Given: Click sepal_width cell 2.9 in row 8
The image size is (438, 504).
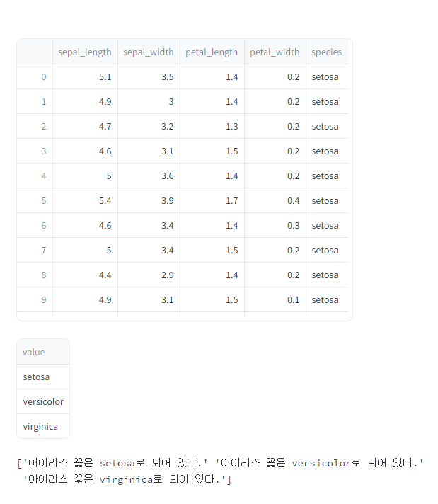Looking at the screenshot, I should point(149,275).
